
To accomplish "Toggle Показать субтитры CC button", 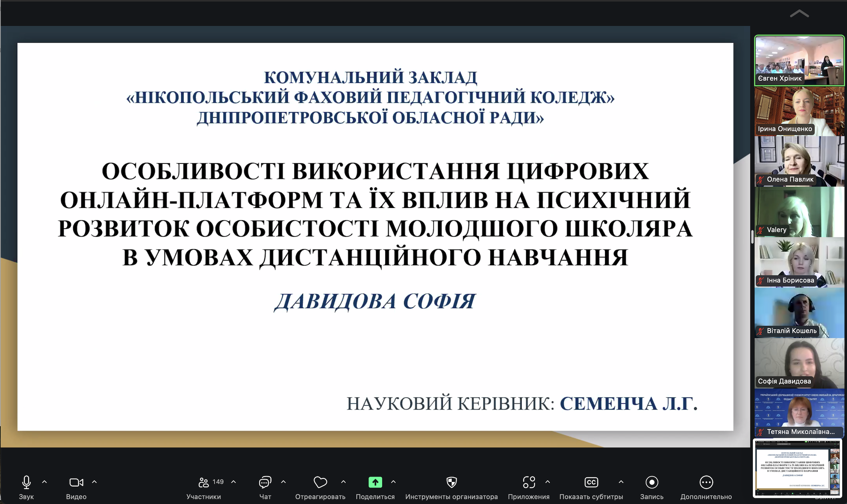I will (591, 482).
